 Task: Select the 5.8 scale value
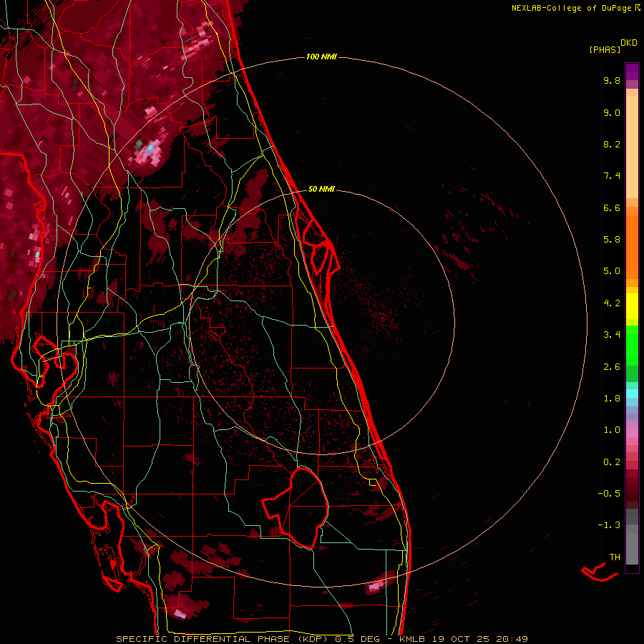click(x=612, y=240)
